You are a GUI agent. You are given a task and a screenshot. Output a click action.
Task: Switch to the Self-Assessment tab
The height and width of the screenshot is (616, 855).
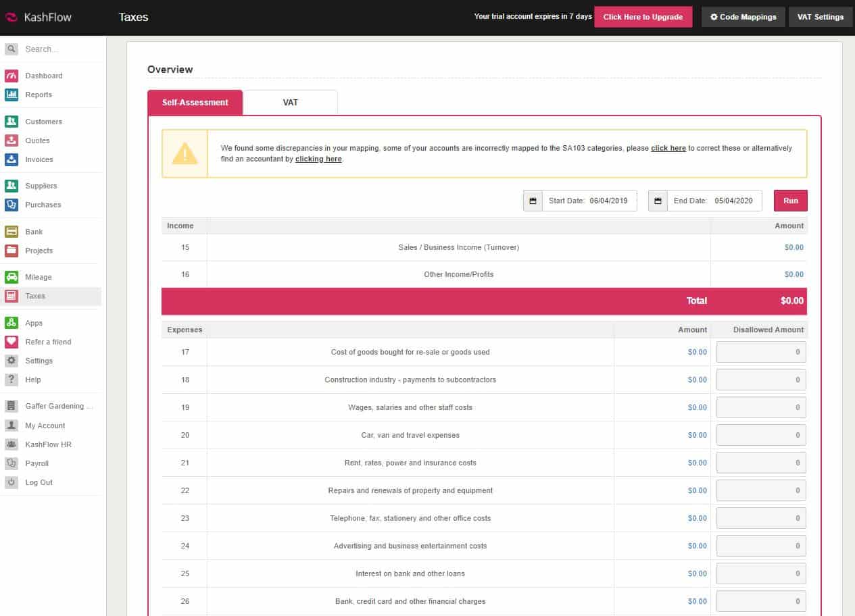195,103
